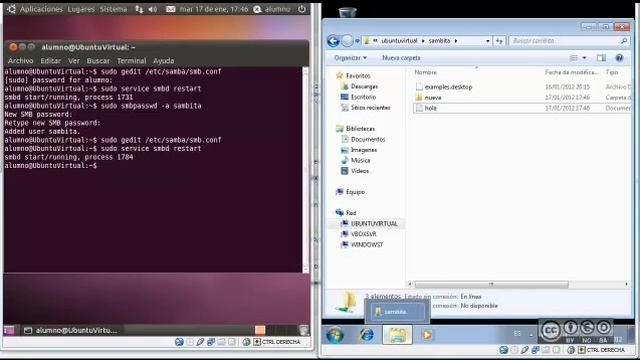The width and height of the screenshot is (640, 360).
Task: Open the Ubuntu Aplicaciones menu
Action: [x=41, y=9]
